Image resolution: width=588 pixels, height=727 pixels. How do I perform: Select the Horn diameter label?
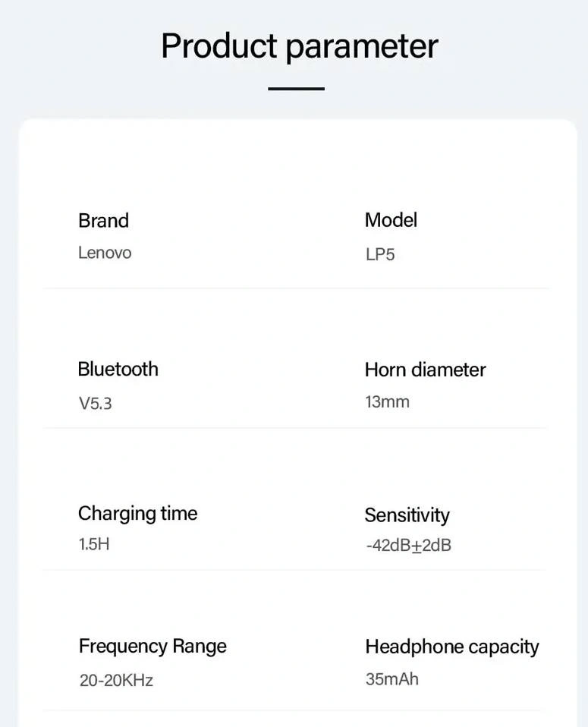425,370
